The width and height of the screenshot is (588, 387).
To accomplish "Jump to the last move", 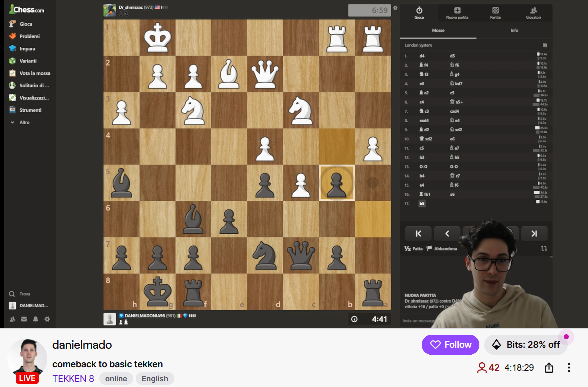I will pos(534,234).
